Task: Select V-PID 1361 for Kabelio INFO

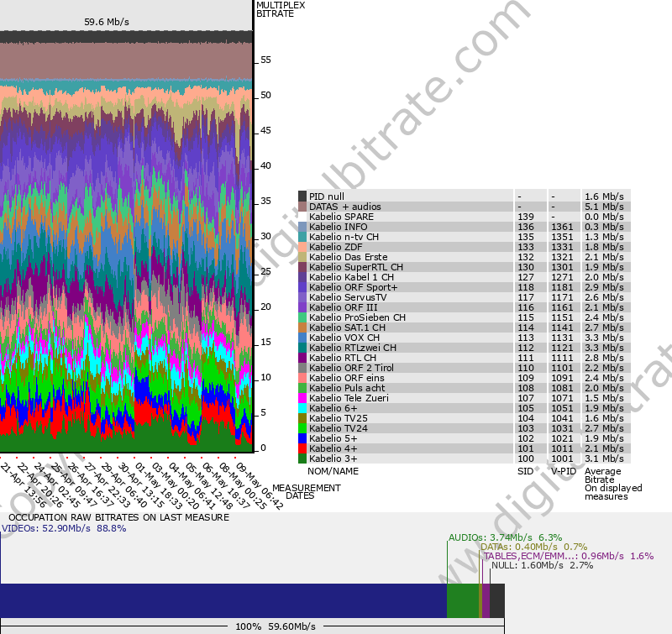Action: pos(562,227)
